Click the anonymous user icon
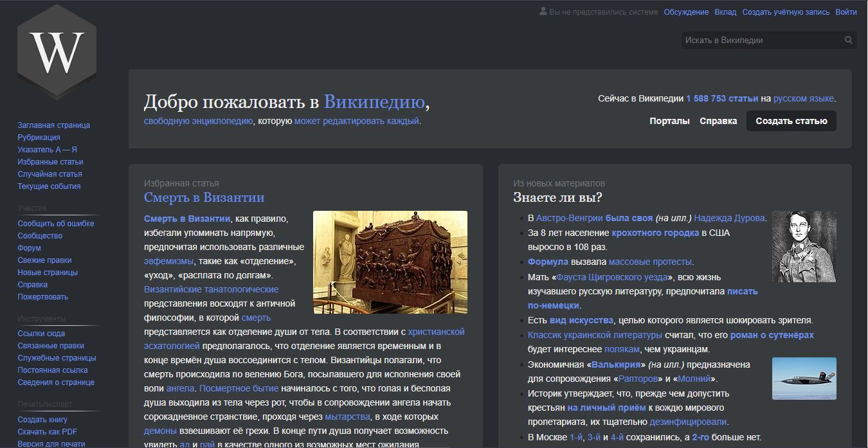 [543, 12]
